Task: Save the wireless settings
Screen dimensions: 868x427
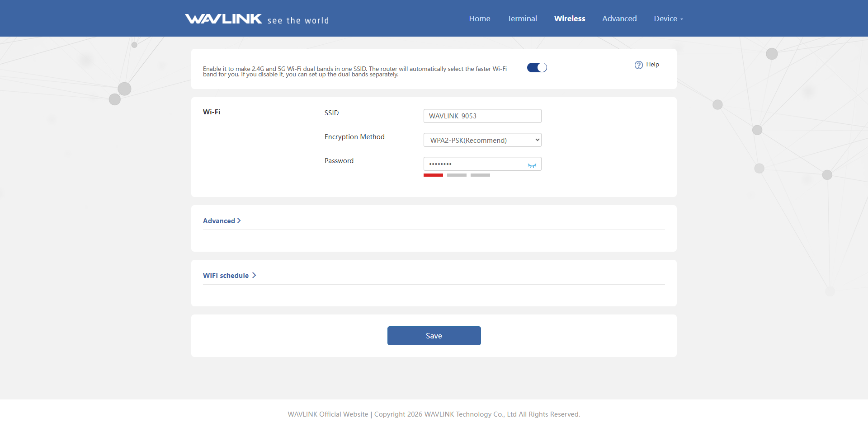Action: 434,336
